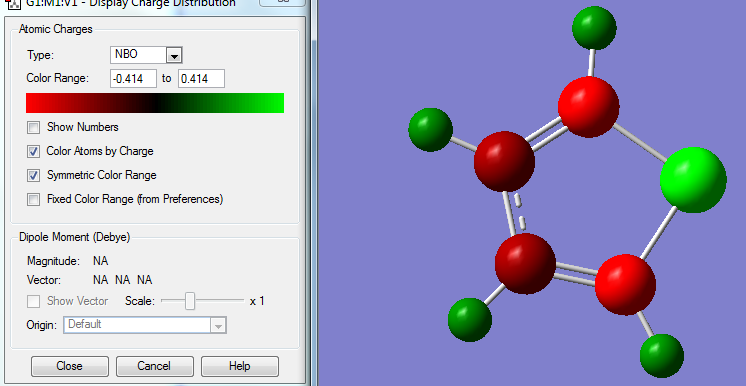Select the bright green heteroatom in the ring

coord(693,180)
